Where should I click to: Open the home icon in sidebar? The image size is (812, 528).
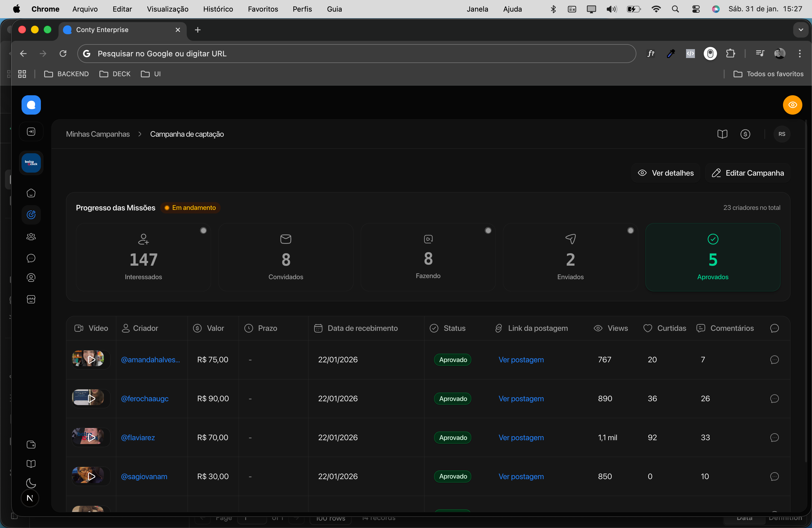[x=31, y=193]
